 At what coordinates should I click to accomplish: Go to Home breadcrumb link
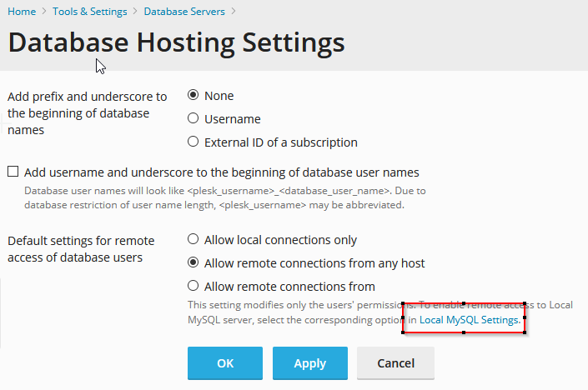[x=22, y=12]
